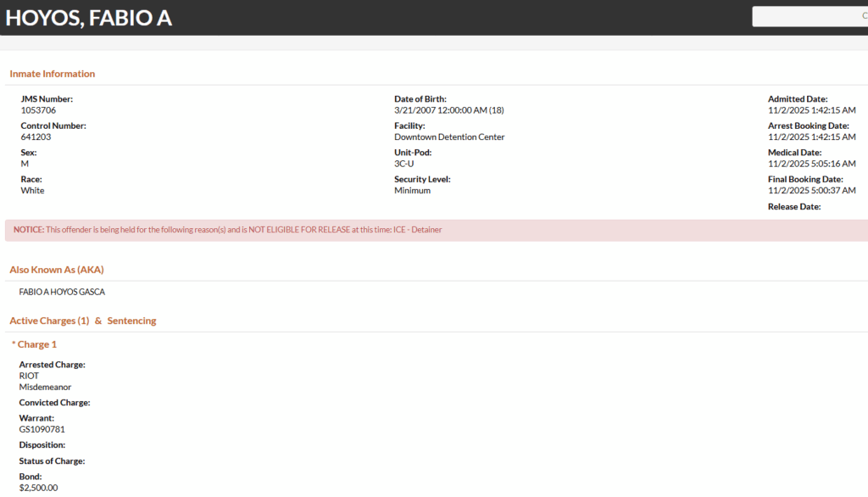This screenshot has height=497, width=868.
Task: Click the Final Booking Date value
Action: click(811, 191)
